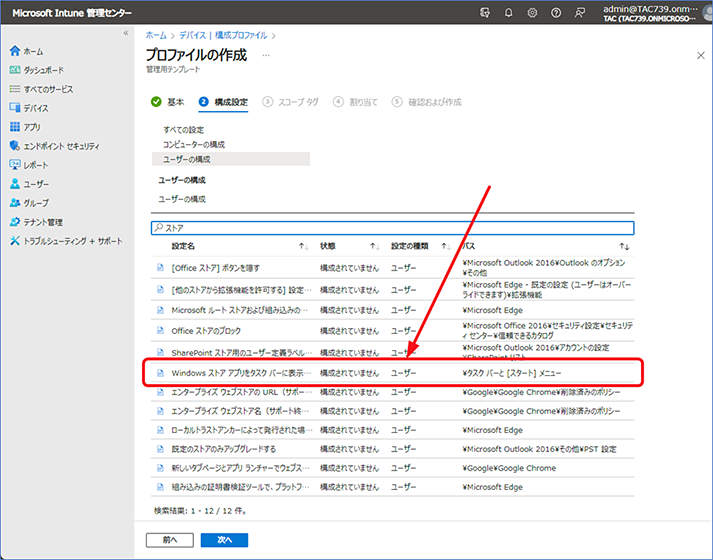
Task: Click document icon of Office ストアのブロック row
Action: coord(160,330)
